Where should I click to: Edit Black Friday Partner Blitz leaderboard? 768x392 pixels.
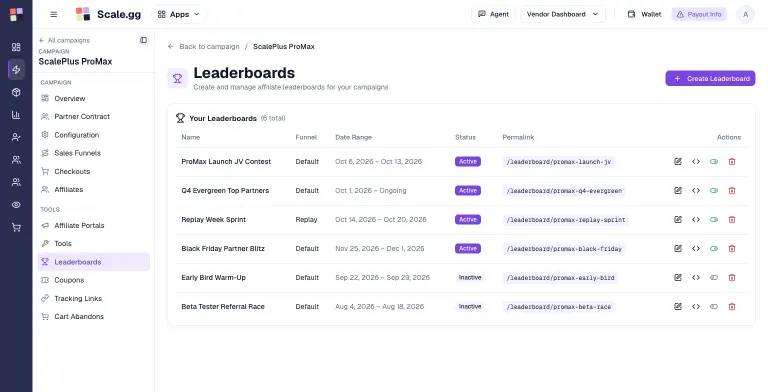(x=678, y=248)
